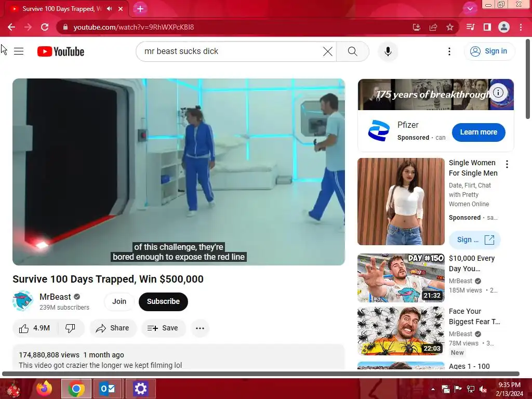
Task: Open the Face Your Biggest Fear title
Action: (x=474, y=316)
